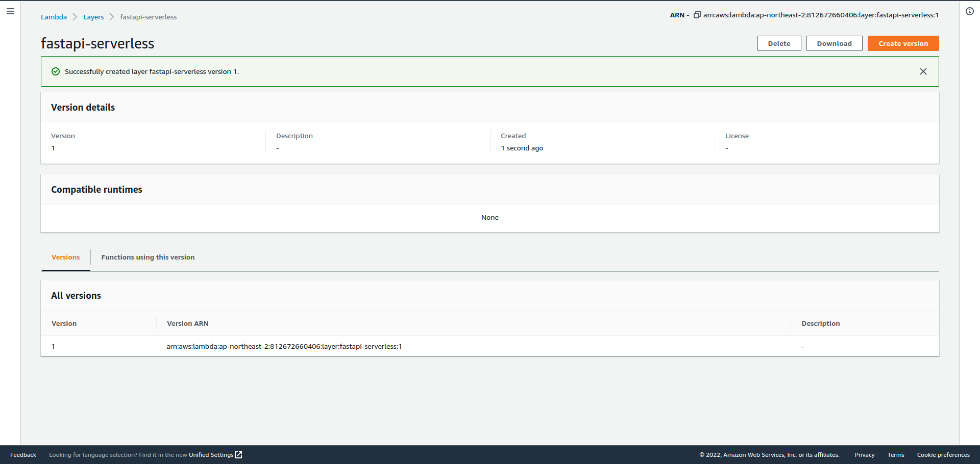Click Create version button

[903, 43]
